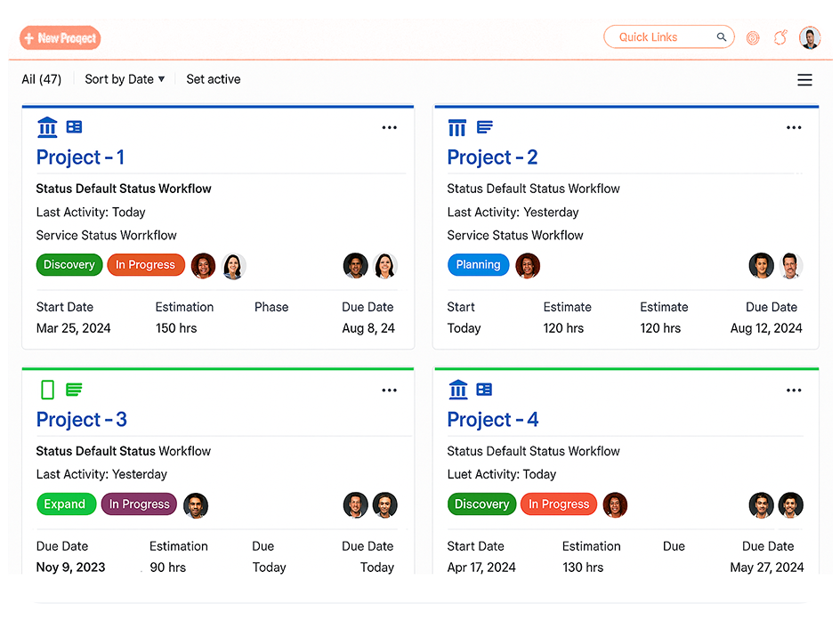
Task: Open the board view icon beside Project - 1 bank icon
Action: pos(75,127)
